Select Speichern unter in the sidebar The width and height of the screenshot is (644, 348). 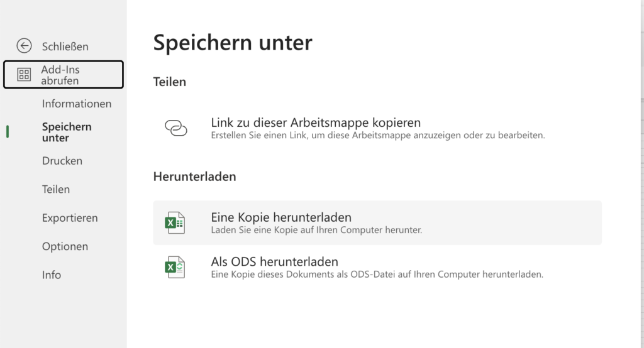67,132
